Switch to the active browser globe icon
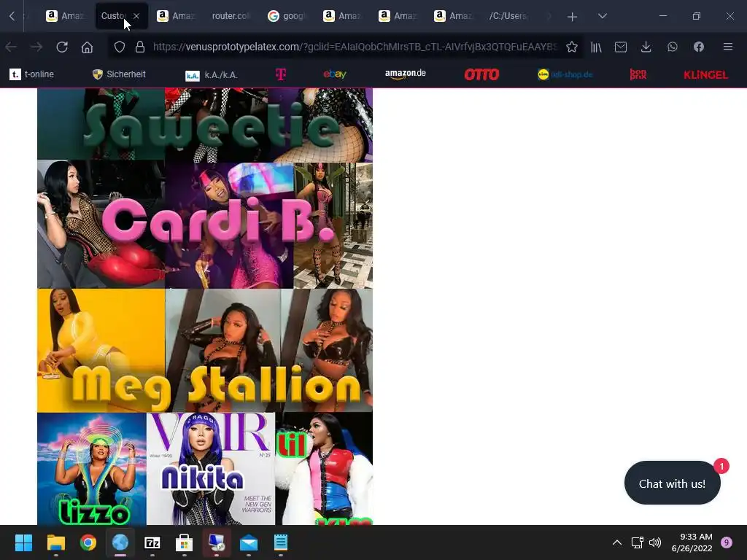The image size is (747, 560). 120,542
